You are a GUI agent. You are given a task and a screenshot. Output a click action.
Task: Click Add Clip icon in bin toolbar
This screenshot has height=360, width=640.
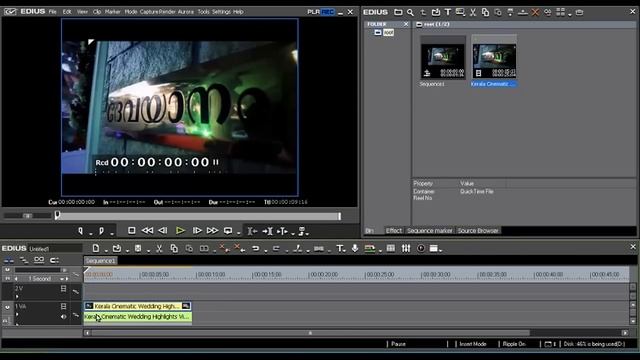click(x=436, y=12)
